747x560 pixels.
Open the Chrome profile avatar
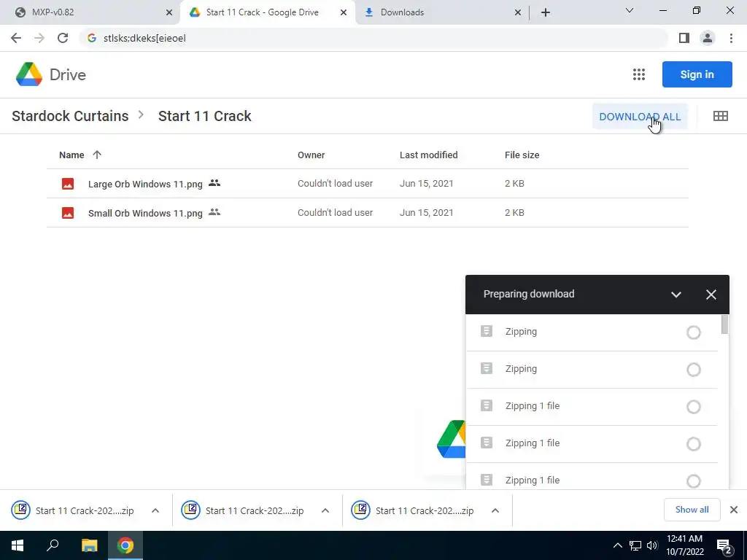tap(708, 38)
